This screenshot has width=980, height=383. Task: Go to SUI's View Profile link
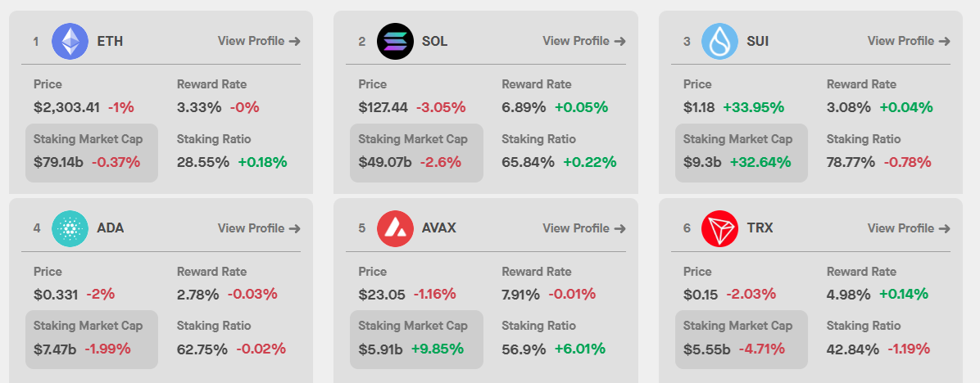click(x=909, y=41)
